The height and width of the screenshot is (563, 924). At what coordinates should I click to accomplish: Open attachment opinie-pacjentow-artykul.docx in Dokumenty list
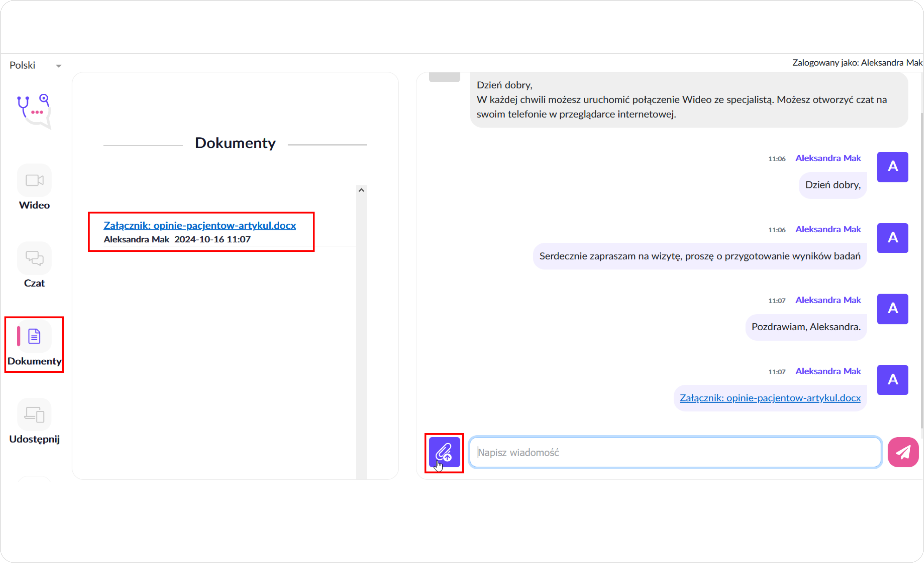(x=200, y=226)
